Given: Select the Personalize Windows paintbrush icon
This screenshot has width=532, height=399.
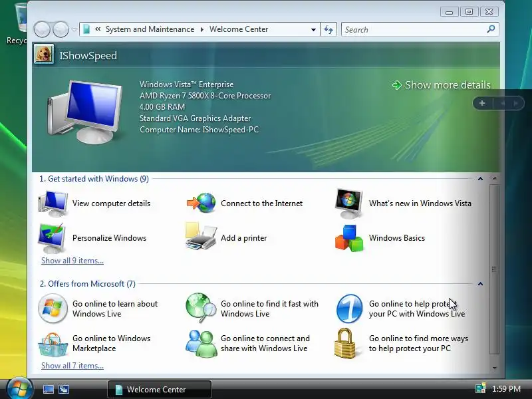Looking at the screenshot, I should point(52,238).
